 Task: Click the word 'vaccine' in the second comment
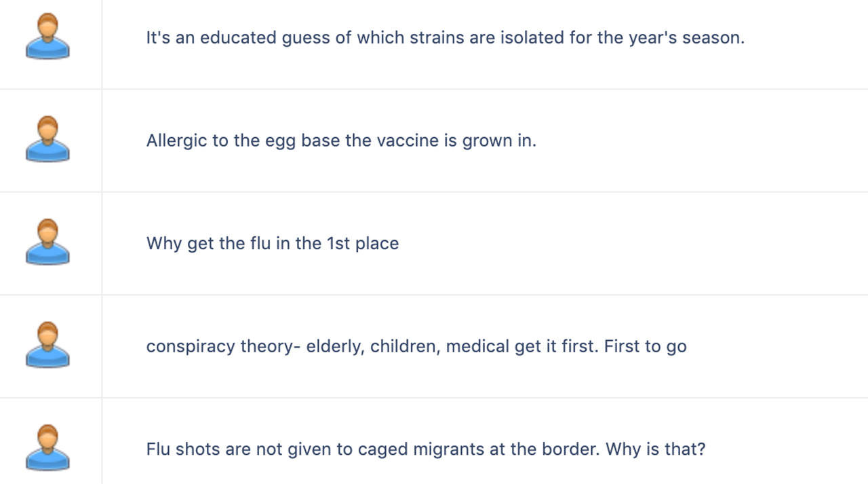tap(406, 141)
